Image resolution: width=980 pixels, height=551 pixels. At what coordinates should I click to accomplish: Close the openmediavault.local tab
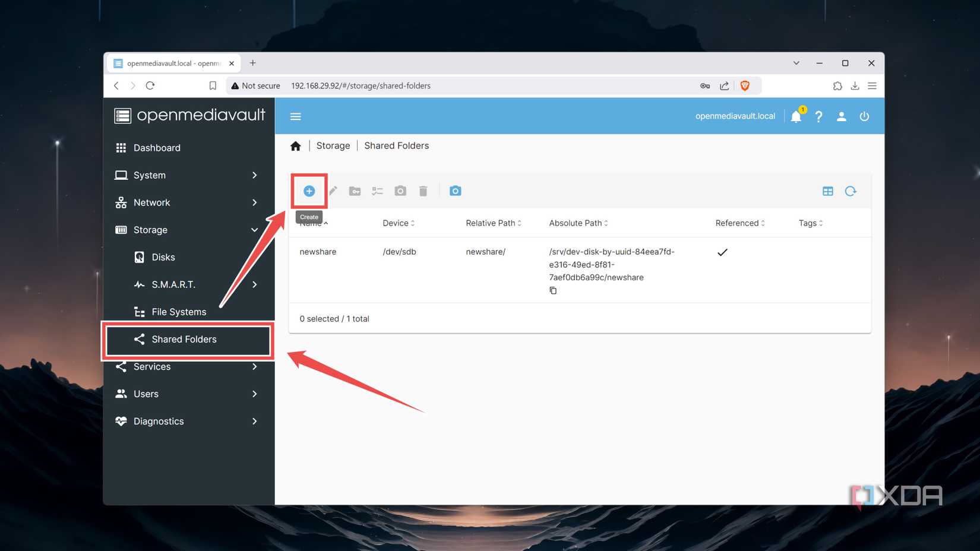coord(232,64)
